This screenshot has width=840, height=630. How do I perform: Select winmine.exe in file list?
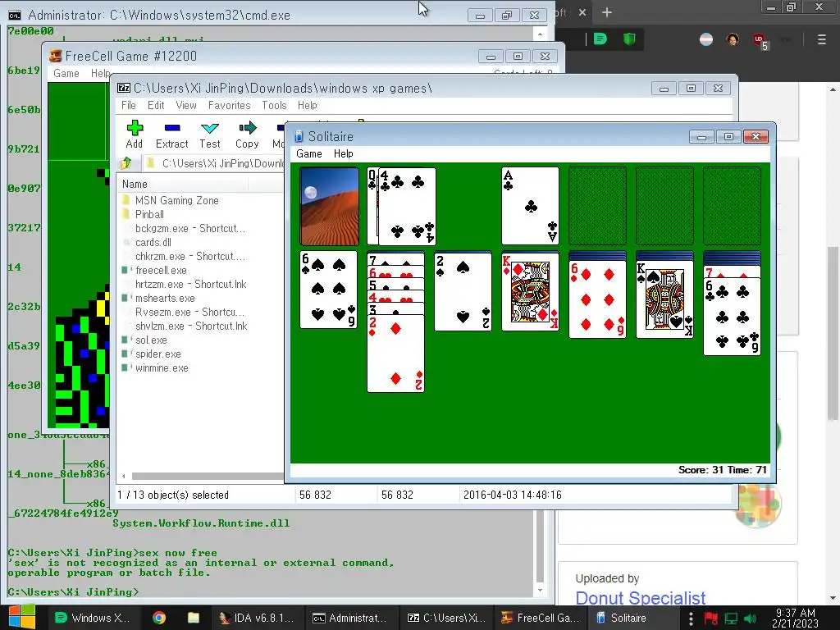[162, 367]
